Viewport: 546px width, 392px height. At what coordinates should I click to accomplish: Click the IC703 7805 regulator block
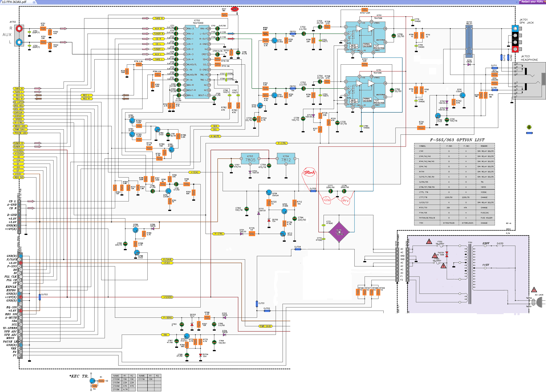pos(250,158)
